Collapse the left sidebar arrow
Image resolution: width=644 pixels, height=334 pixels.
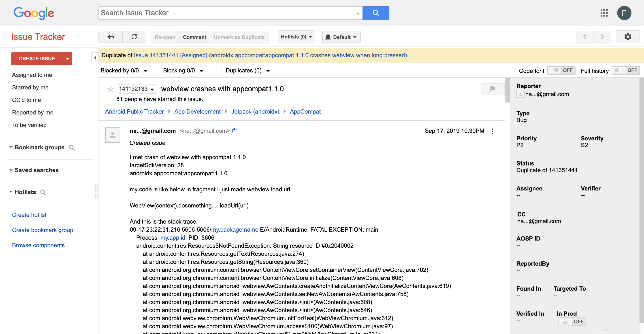(x=95, y=58)
